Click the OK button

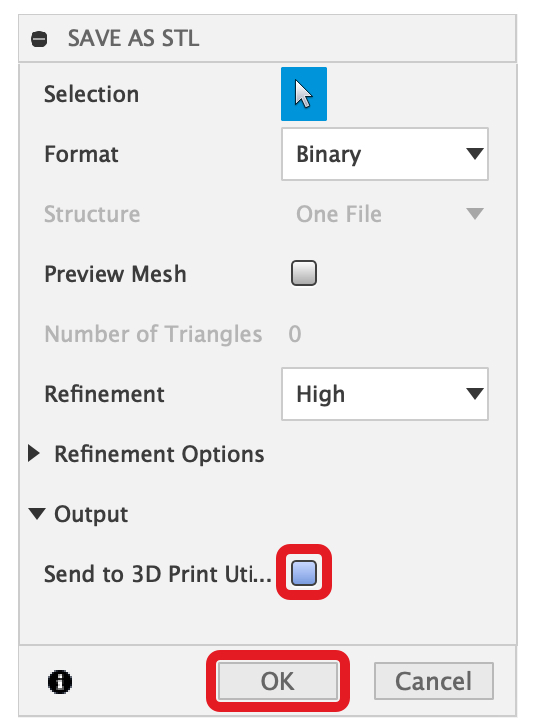pyautogui.click(x=278, y=681)
